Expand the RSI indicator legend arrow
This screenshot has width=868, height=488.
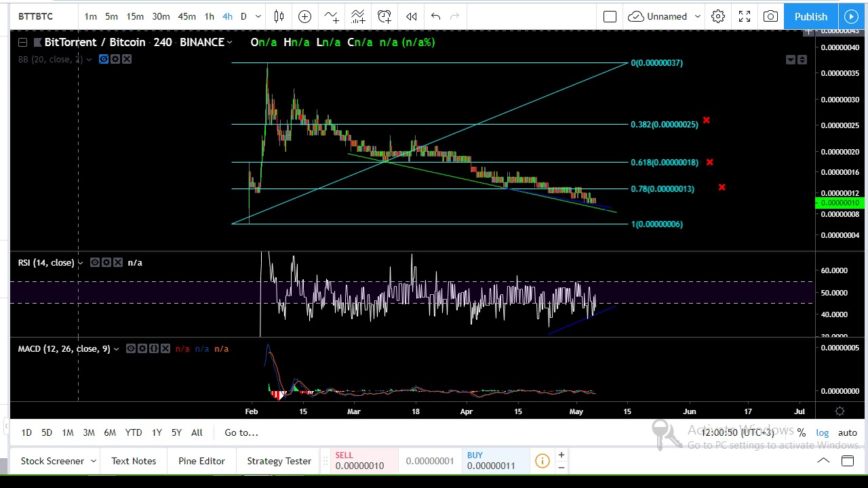click(80, 263)
